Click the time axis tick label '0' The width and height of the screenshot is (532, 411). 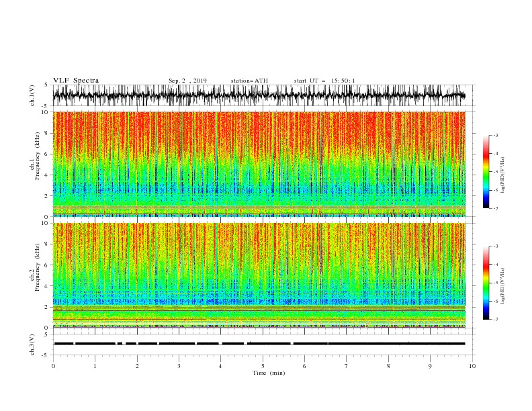point(53,366)
